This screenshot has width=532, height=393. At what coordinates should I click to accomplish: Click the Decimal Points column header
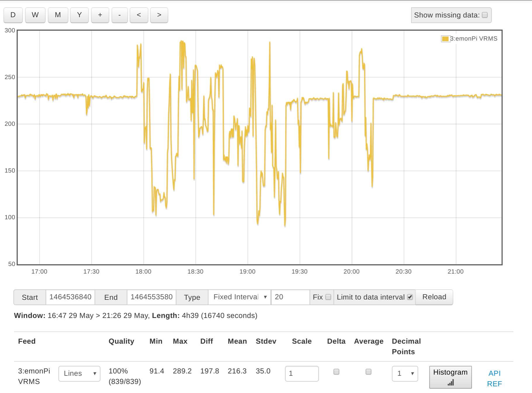[x=406, y=347]
